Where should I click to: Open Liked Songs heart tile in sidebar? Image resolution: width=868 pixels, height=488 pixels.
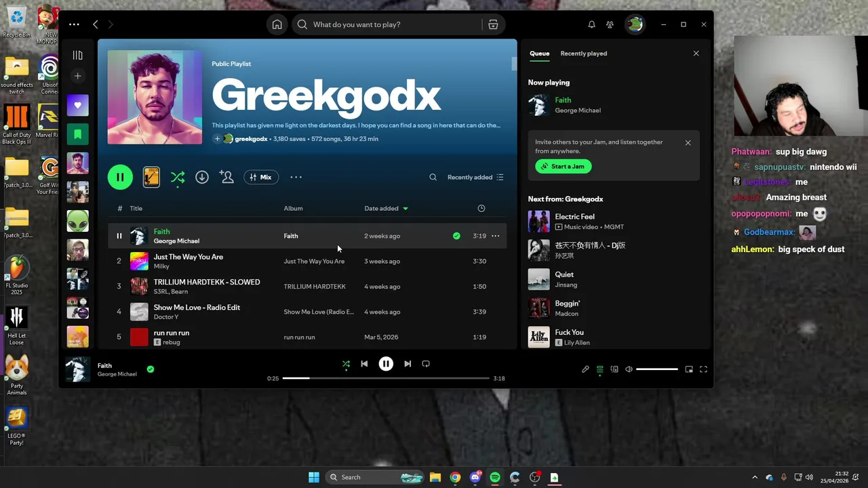[x=77, y=105]
